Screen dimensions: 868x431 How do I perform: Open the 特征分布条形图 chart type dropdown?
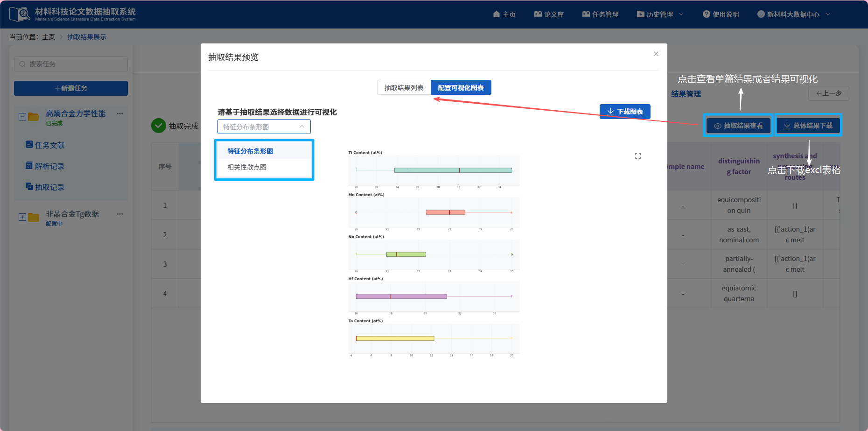coord(264,126)
